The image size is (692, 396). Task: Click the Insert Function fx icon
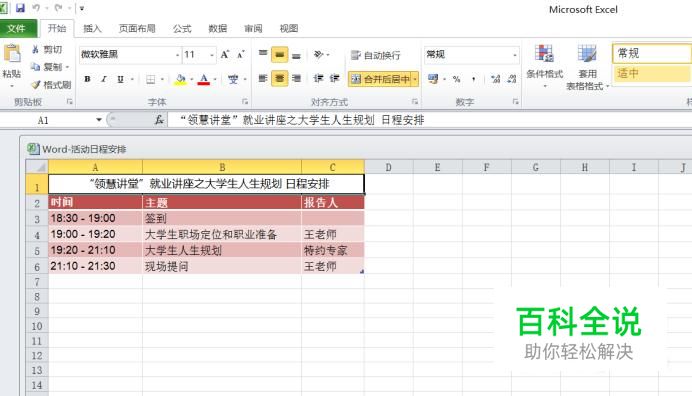(159, 120)
